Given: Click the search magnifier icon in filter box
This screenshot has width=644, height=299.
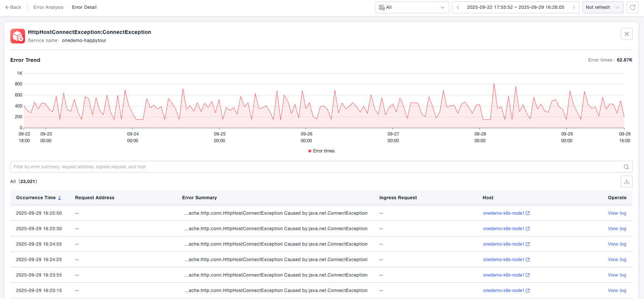Looking at the screenshot, I should click(x=626, y=167).
